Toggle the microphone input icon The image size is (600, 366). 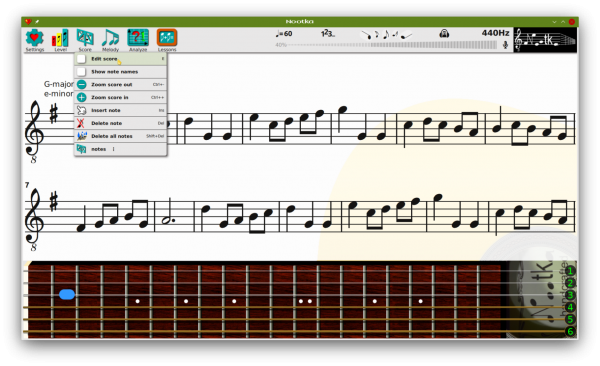[x=505, y=45]
